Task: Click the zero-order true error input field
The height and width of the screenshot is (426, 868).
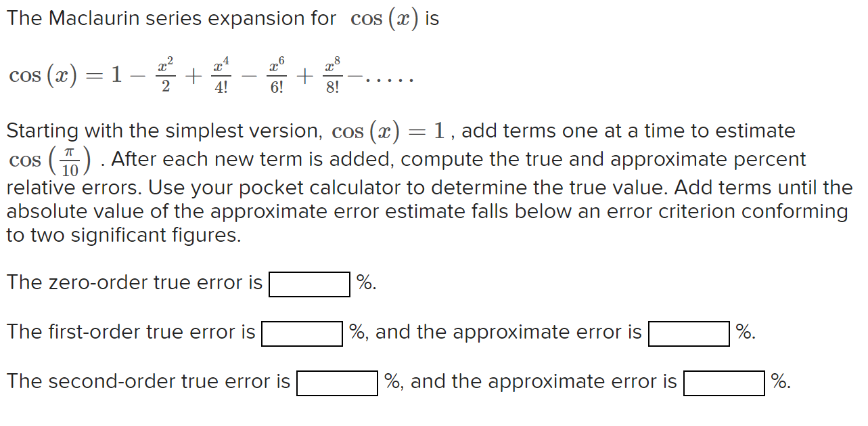Action: point(309,284)
